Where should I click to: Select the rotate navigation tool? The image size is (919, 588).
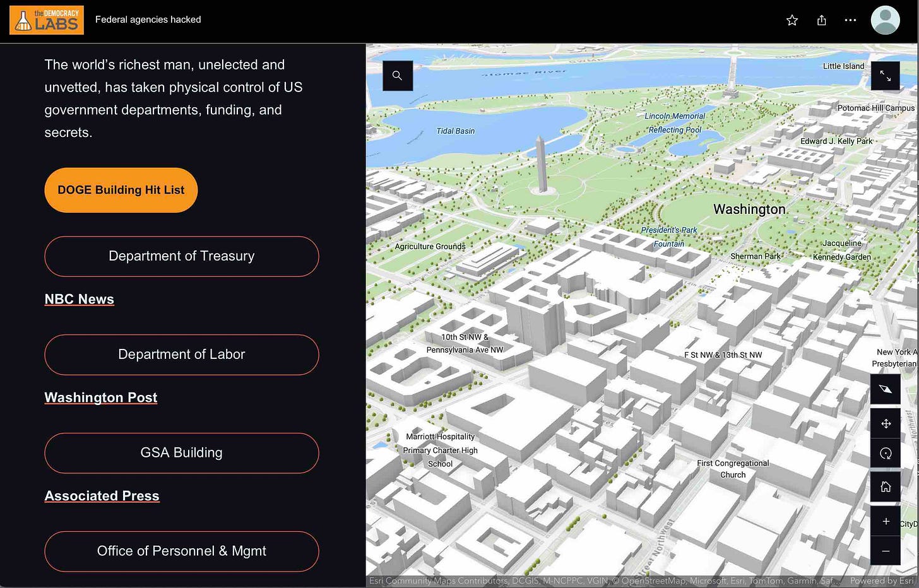[886, 453]
